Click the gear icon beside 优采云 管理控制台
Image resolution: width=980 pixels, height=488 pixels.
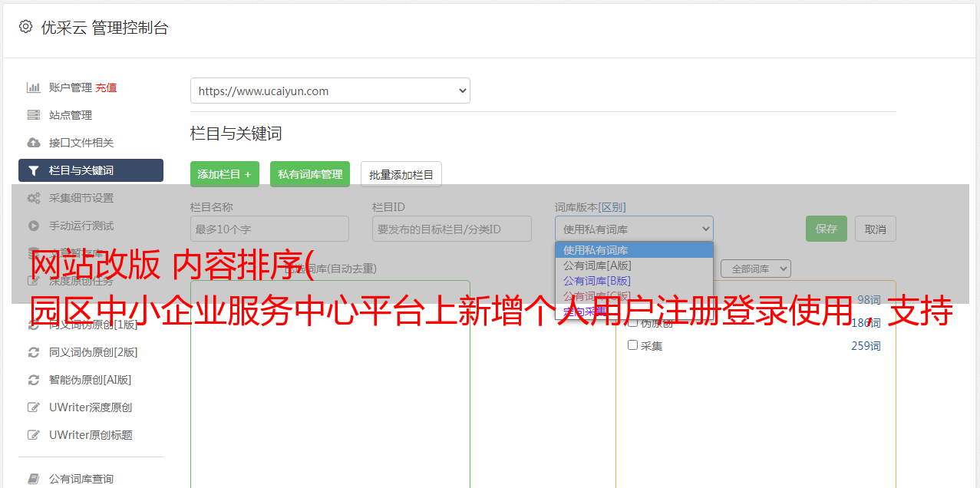25,27
